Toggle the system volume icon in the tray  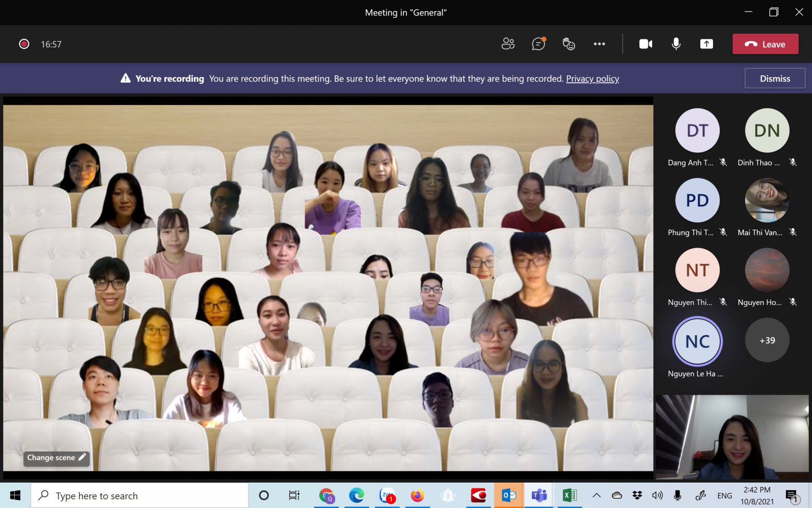657,495
